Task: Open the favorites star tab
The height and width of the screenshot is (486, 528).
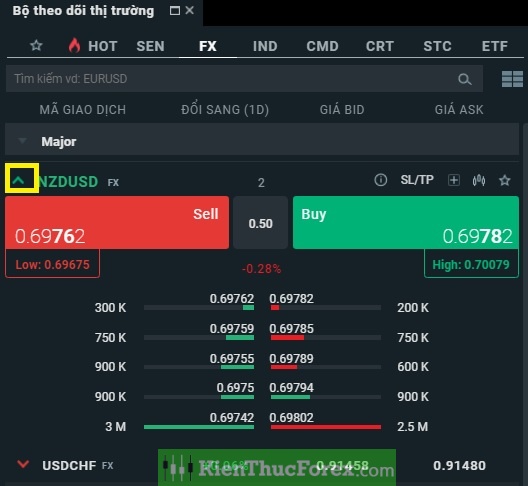Action: 36,45
